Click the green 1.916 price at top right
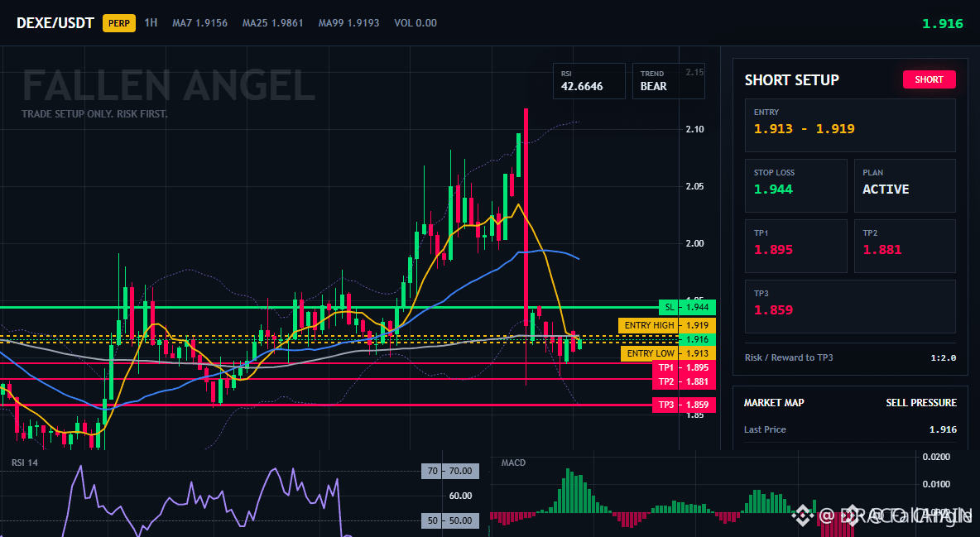The height and width of the screenshot is (537, 980). click(943, 24)
